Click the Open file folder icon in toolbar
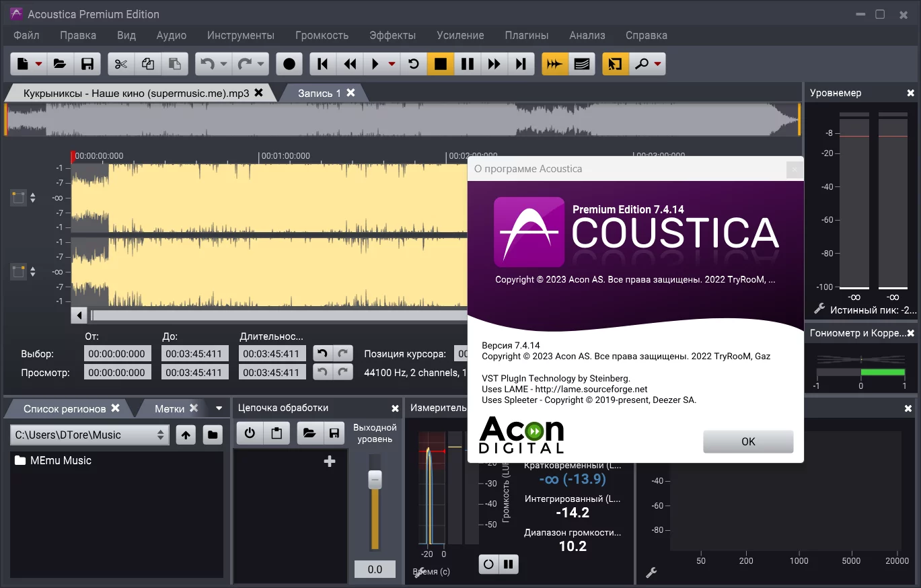 (59, 64)
